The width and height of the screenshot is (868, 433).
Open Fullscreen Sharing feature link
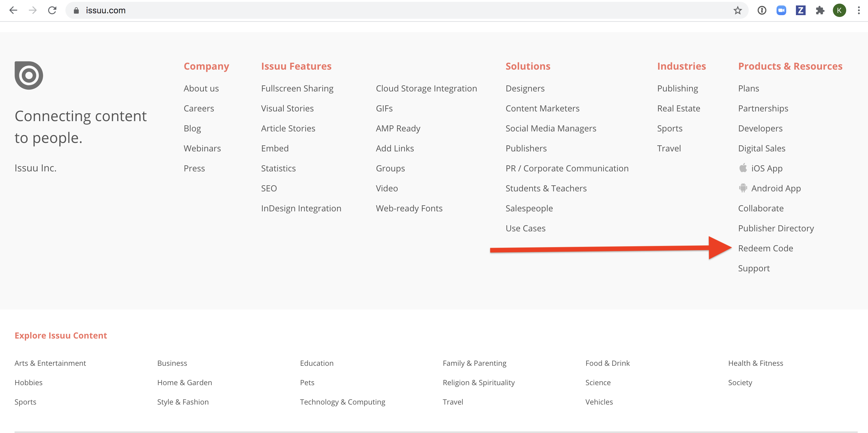pyautogui.click(x=297, y=88)
